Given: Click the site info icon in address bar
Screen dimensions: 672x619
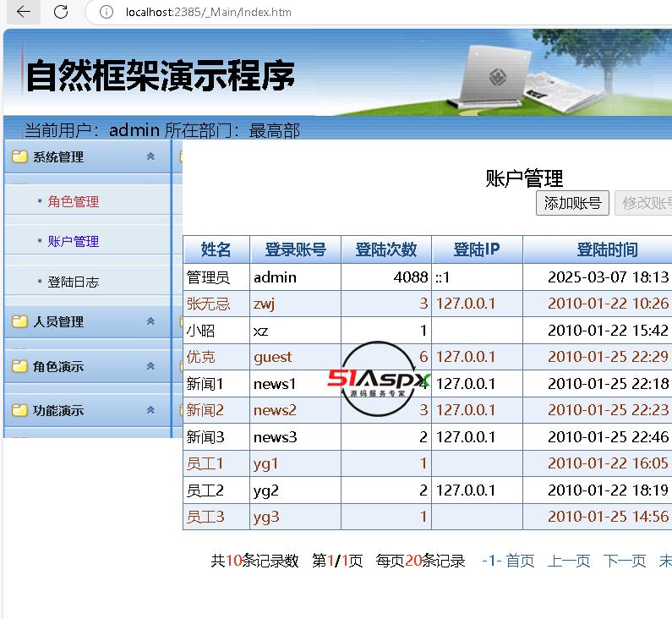Looking at the screenshot, I should coord(106,12).
